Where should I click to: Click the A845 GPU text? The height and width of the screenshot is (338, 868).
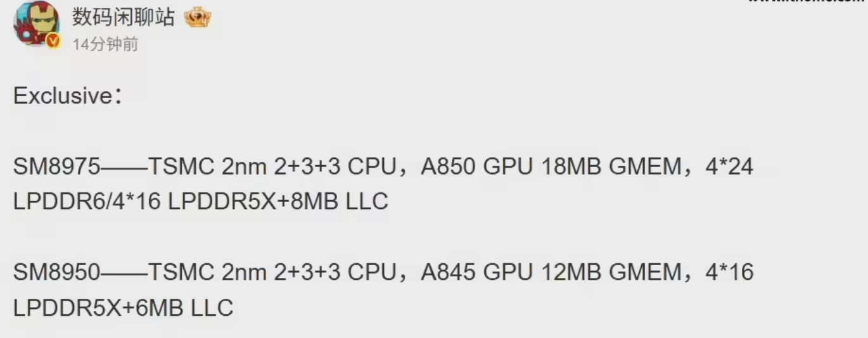pyautogui.click(x=467, y=272)
